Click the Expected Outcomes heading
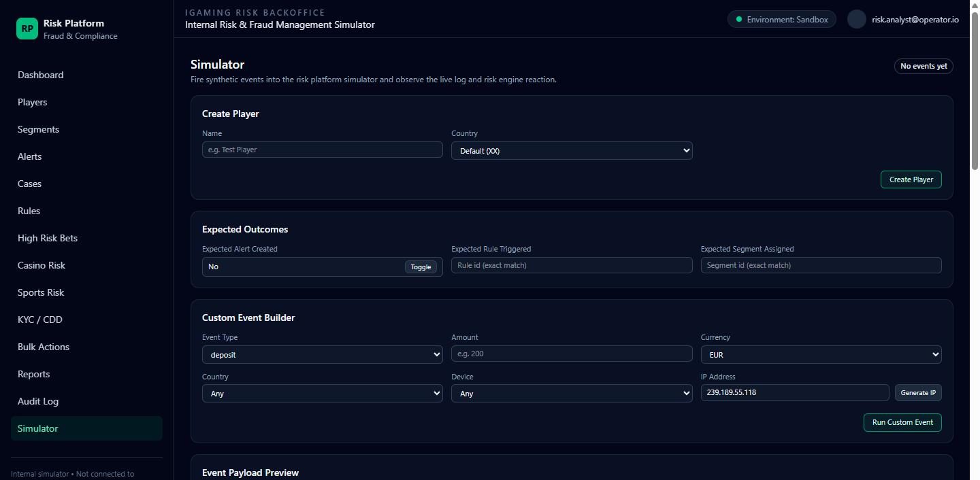 pyautogui.click(x=245, y=229)
